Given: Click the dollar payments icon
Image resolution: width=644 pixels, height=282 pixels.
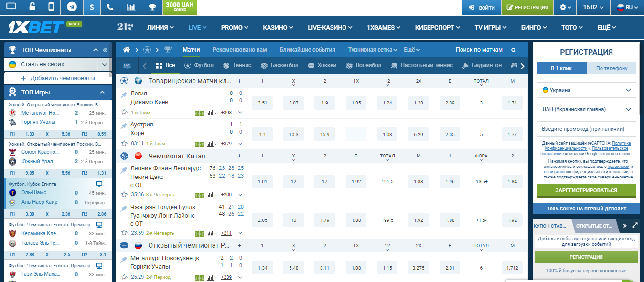Looking at the screenshot, I should (x=92, y=7).
